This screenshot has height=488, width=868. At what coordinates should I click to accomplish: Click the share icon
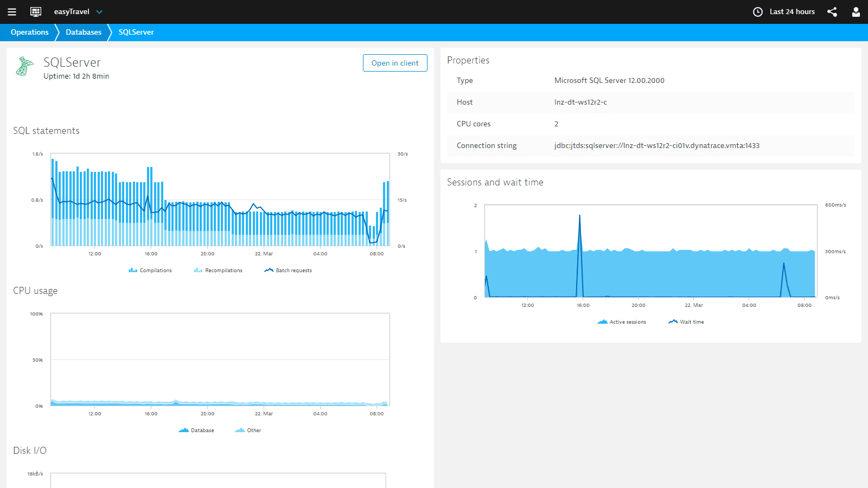(832, 12)
